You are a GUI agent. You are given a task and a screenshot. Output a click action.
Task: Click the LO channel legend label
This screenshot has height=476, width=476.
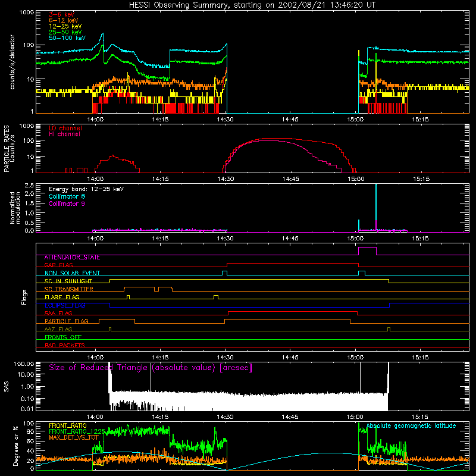(65, 128)
